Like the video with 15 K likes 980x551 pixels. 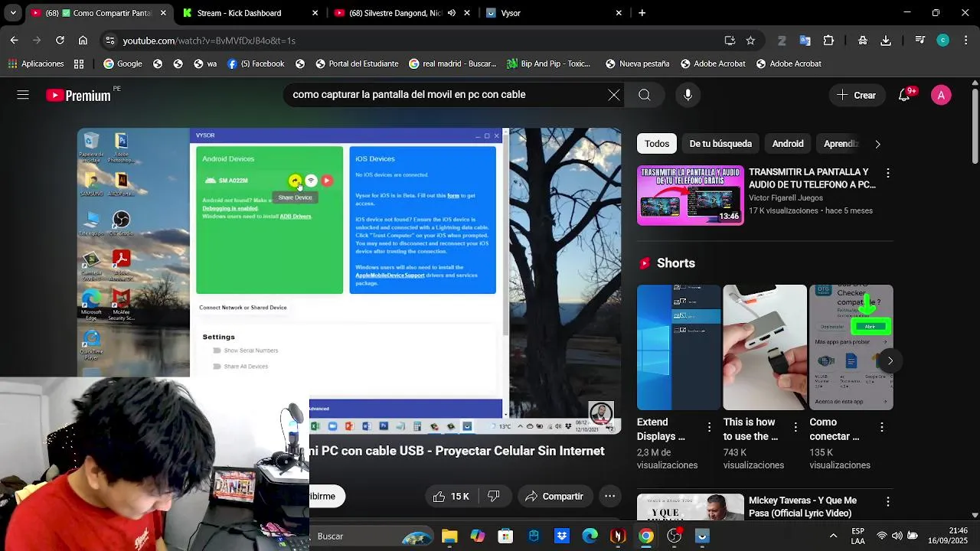[451, 497]
